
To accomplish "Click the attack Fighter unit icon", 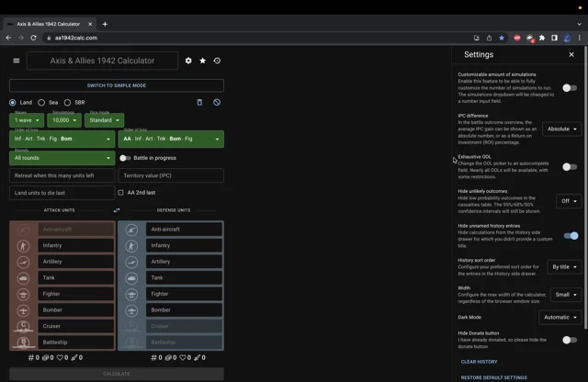I will tap(23, 294).
